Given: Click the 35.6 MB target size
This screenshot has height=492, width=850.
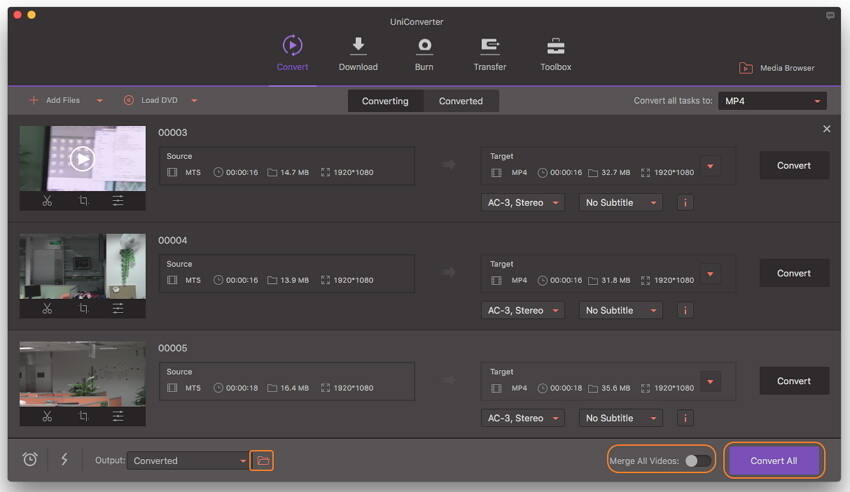Looking at the screenshot, I should [616, 388].
